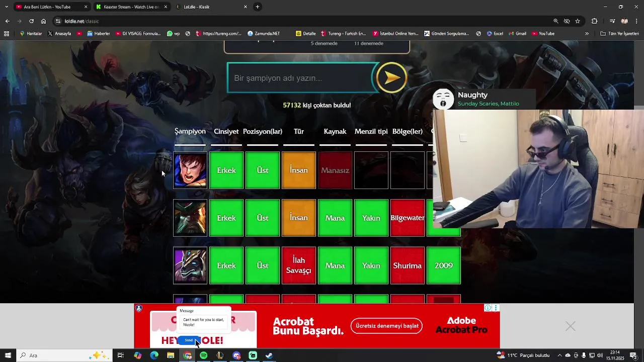Image resolution: width=644 pixels, height=362 pixels.
Task: Open Task View on the taskbar
Action: [121, 355]
